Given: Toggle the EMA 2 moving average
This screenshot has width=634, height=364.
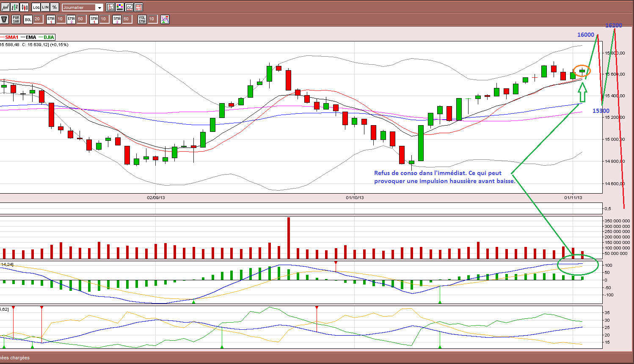Looking at the screenshot, I should (x=71, y=19).
